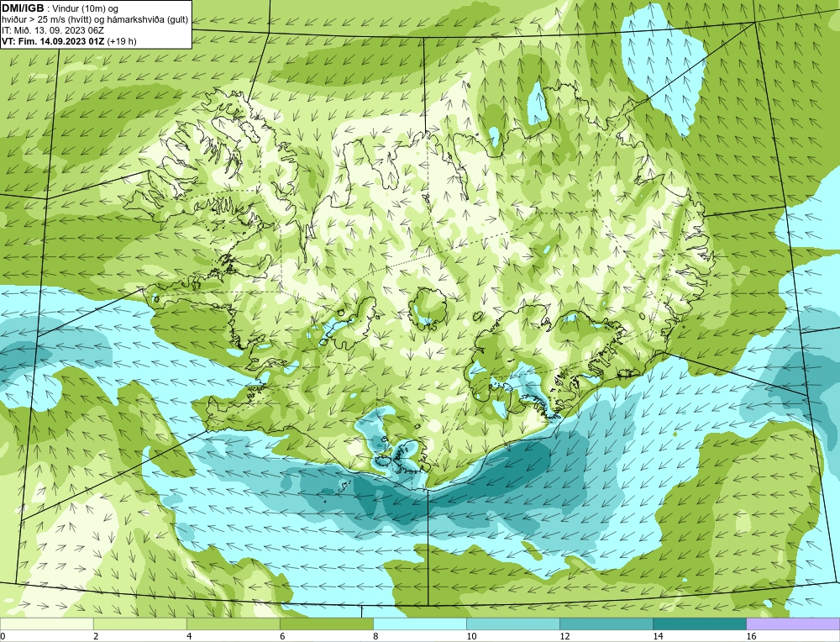This screenshot has width=840, height=642.
Task: Select the 10–12 m/s turquoise legend swatch
Action: [x=512, y=624]
